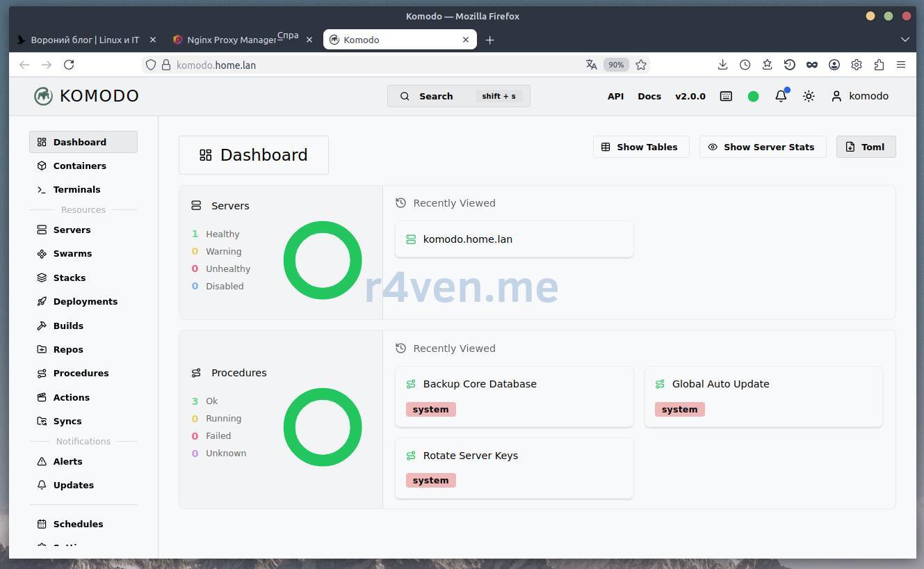Image resolution: width=924 pixels, height=569 pixels.
Task: Open the Docs link in header
Action: coord(649,97)
